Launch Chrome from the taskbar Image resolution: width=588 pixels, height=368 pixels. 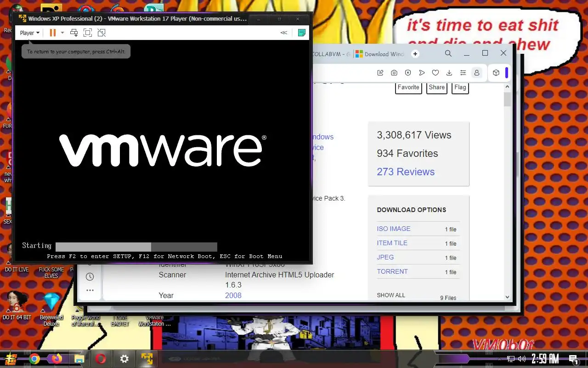pyautogui.click(x=34, y=359)
